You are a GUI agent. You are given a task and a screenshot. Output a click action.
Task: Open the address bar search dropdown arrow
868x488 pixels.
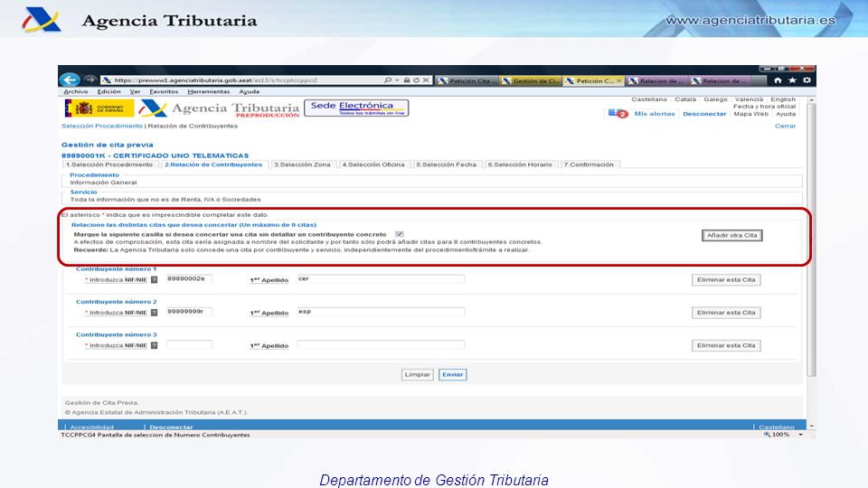tap(397, 80)
